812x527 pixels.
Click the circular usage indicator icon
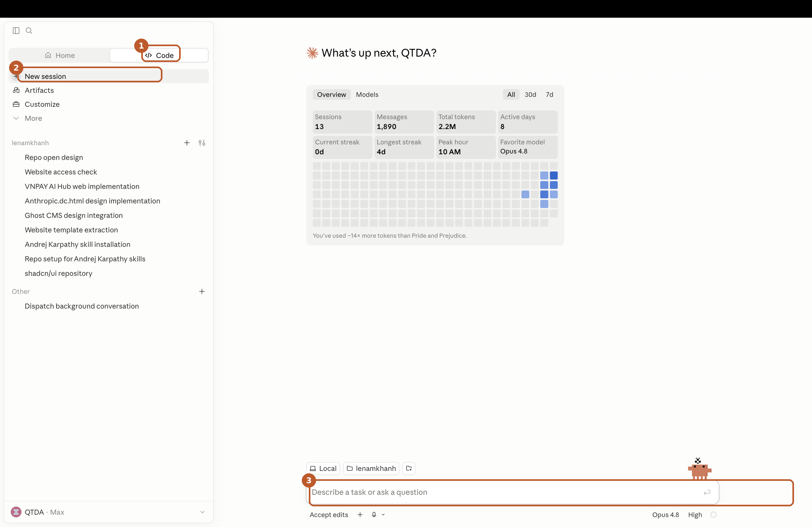[713, 515]
